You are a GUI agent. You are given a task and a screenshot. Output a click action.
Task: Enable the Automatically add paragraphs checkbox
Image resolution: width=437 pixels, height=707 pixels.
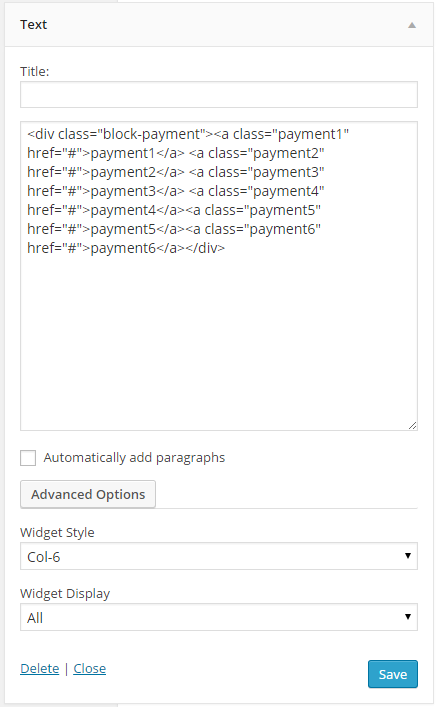click(28, 458)
